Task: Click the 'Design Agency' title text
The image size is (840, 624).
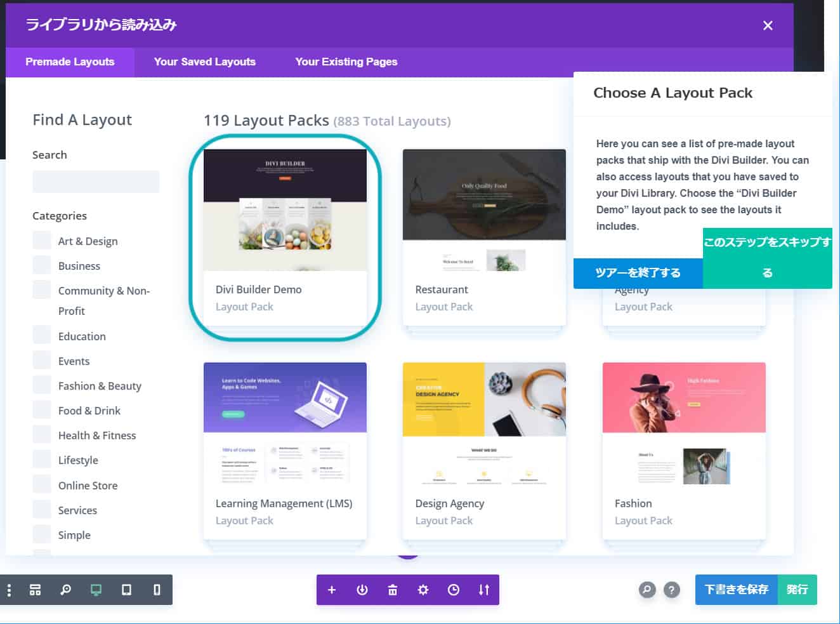Action: click(450, 503)
